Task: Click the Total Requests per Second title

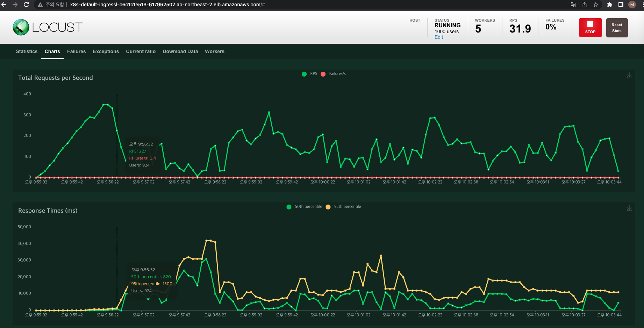Action: coord(56,78)
